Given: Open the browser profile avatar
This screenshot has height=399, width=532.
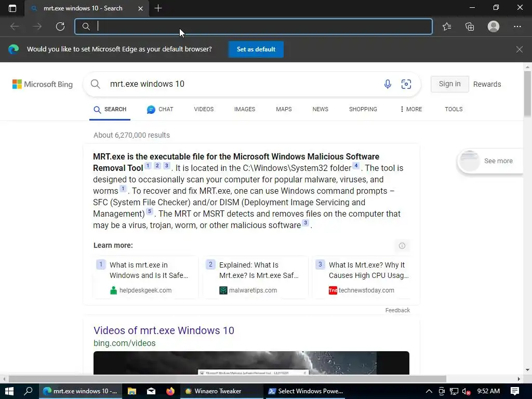Looking at the screenshot, I should coord(494,26).
